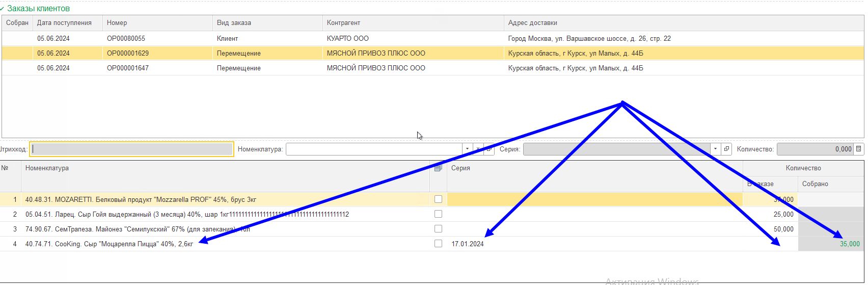Click ordered quantity 50,000 cell
Image resolution: width=868 pixels, height=285 pixels.
tap(783, 229)
